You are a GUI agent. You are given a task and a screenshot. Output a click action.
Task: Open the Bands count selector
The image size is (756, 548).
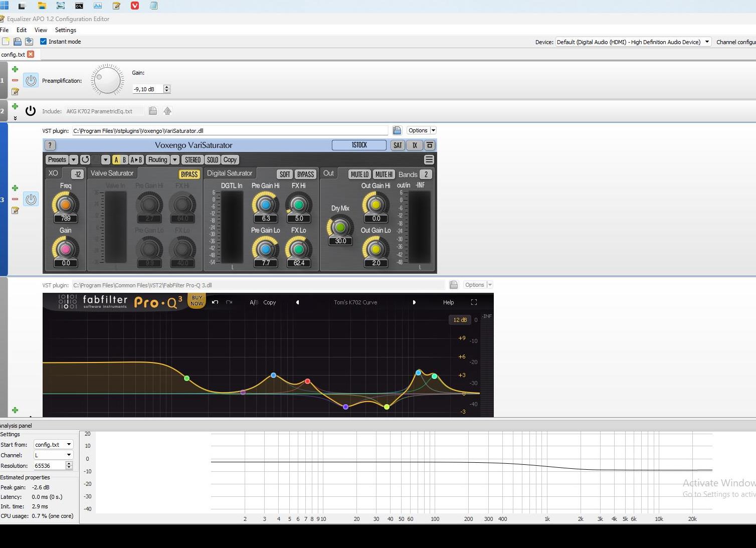coord(426,174)
